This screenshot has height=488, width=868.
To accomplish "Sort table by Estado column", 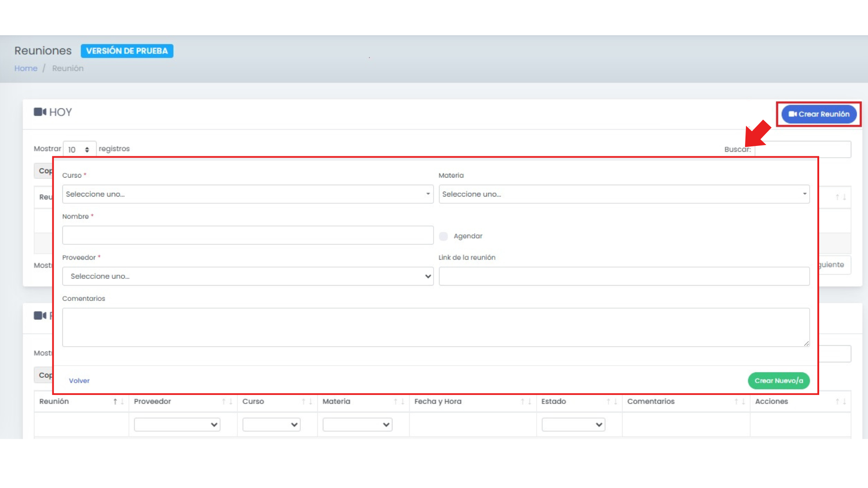I will [579, 401].
